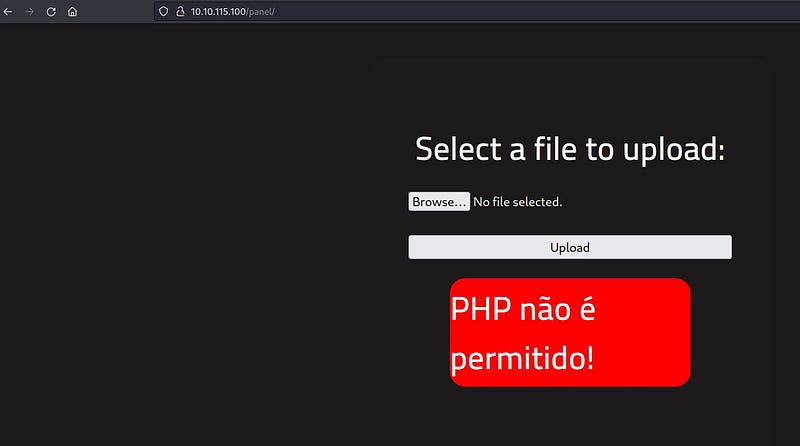Click the "PHP não é" line of the error
This screenshot has height=446, width=800.
point(522,309)
